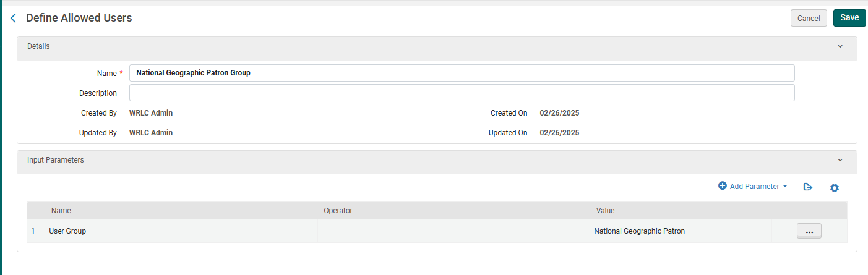This screenshot has width=868, height=275.
Task: Click the Input Parameters header title
Action: 56,160
